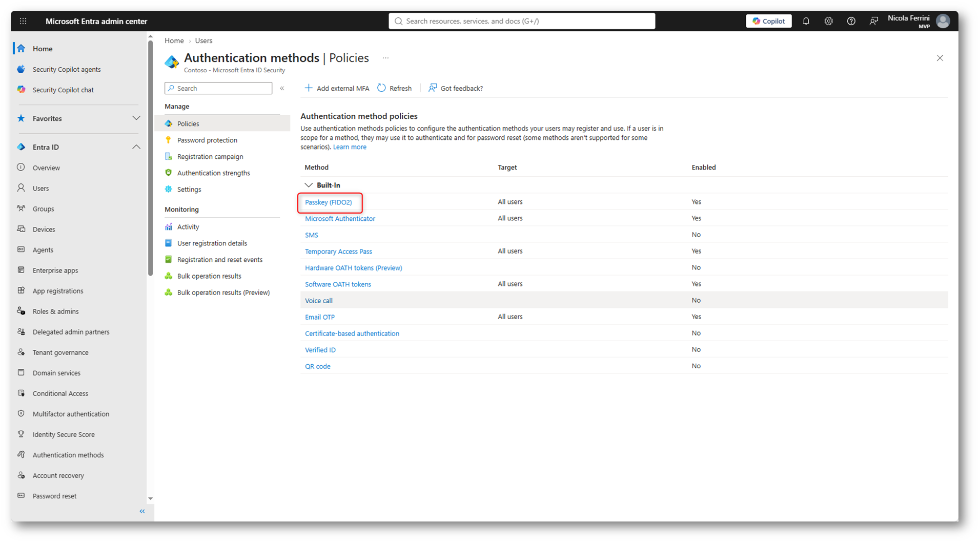Click the Agents icon in sidebar

[x=21, y=249]
